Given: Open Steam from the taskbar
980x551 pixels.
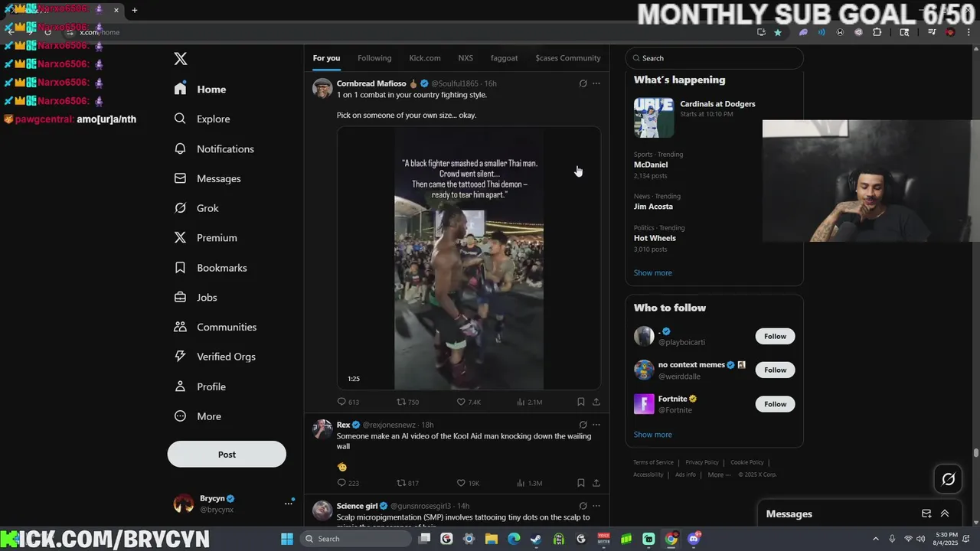Looking at the screenshot, I should (536, 539).
